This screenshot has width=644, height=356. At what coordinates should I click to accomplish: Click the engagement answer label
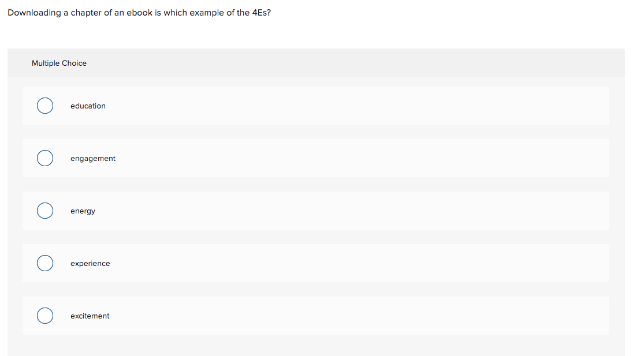[x=93, y=158]
